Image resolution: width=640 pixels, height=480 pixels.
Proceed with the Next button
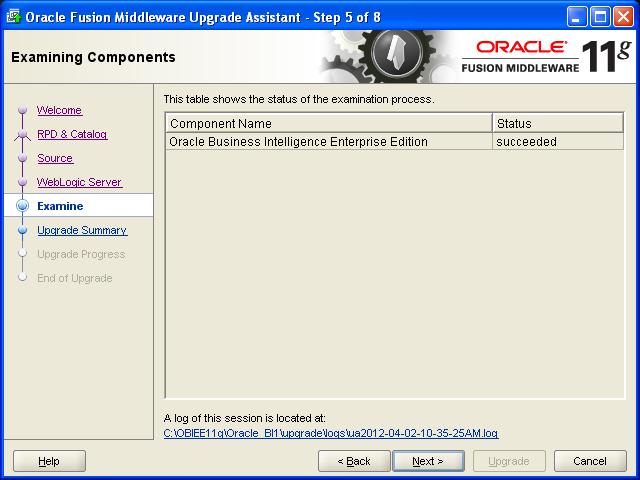(428, 461)
